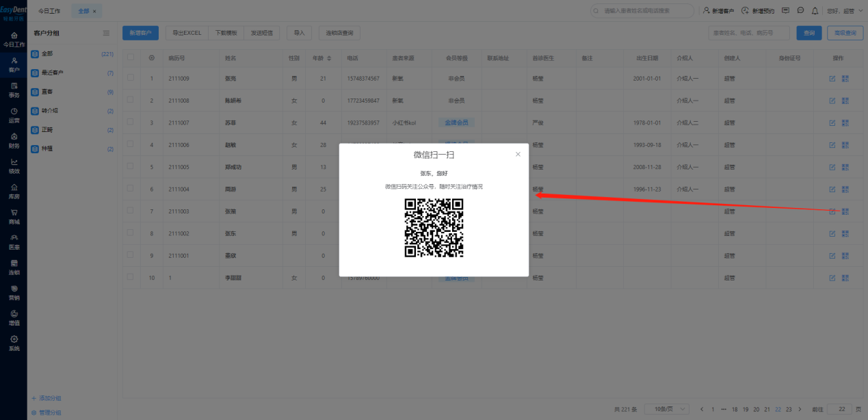Close the 全部 tab
Screen dimensions: 868x420
94,11
